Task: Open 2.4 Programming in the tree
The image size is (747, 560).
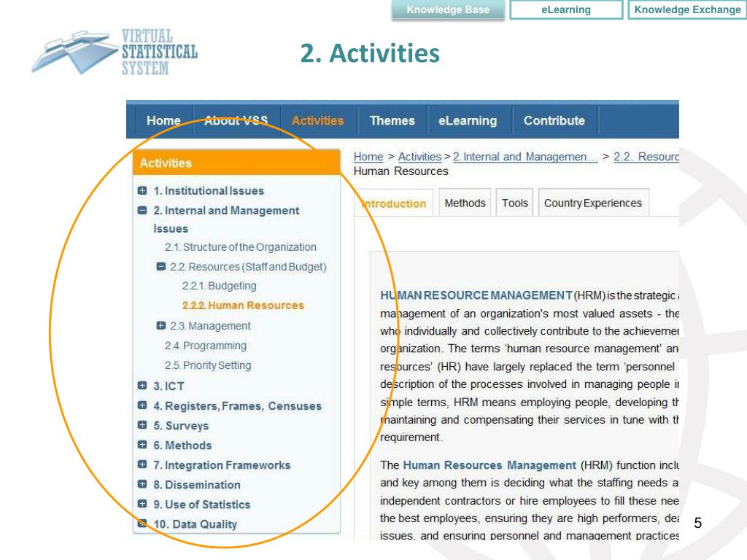Action: [206, 346]
